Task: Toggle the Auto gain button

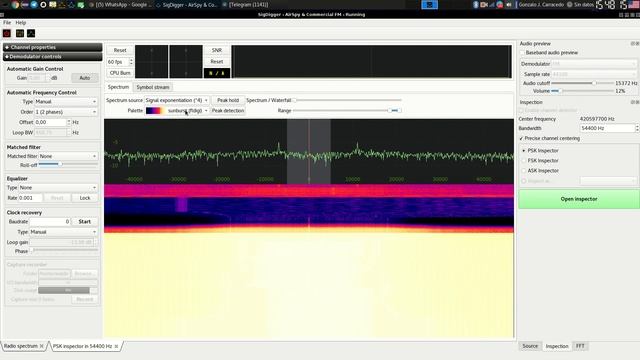Action: tap(84, 78)
